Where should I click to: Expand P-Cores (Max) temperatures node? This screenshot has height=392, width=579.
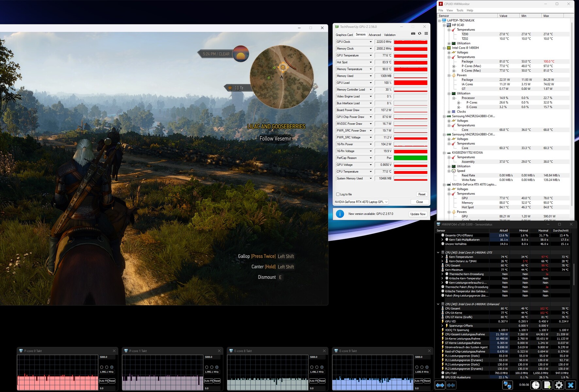pos(454,66)
